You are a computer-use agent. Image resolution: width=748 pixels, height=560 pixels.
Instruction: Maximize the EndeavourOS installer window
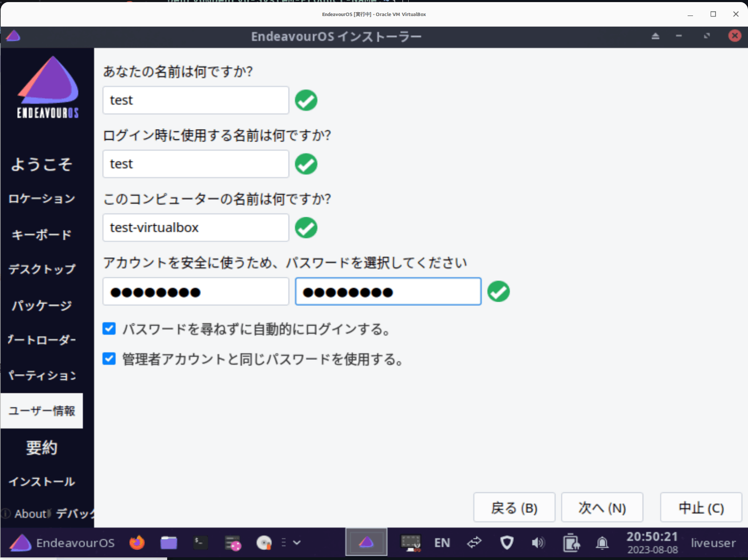(707, 36)
